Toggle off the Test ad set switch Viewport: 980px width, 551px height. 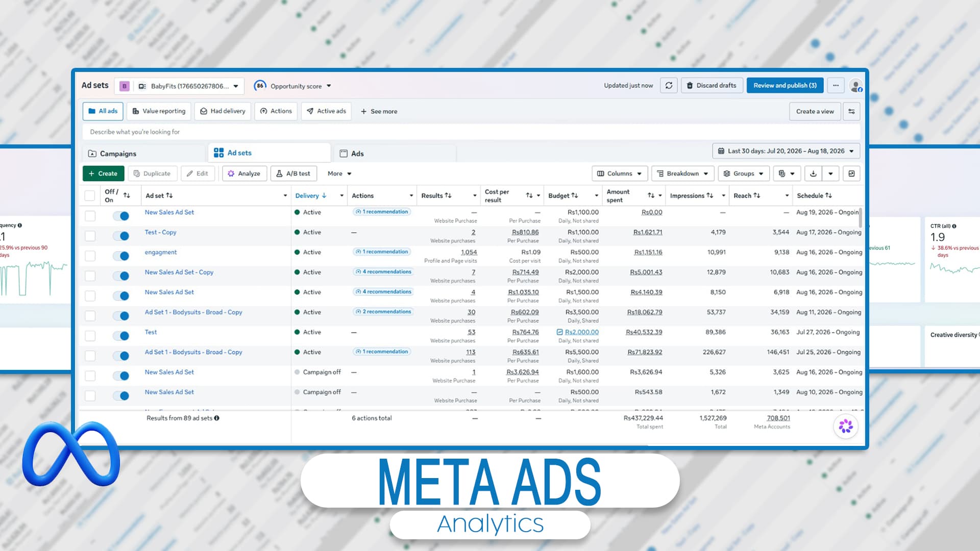point(121,336)
